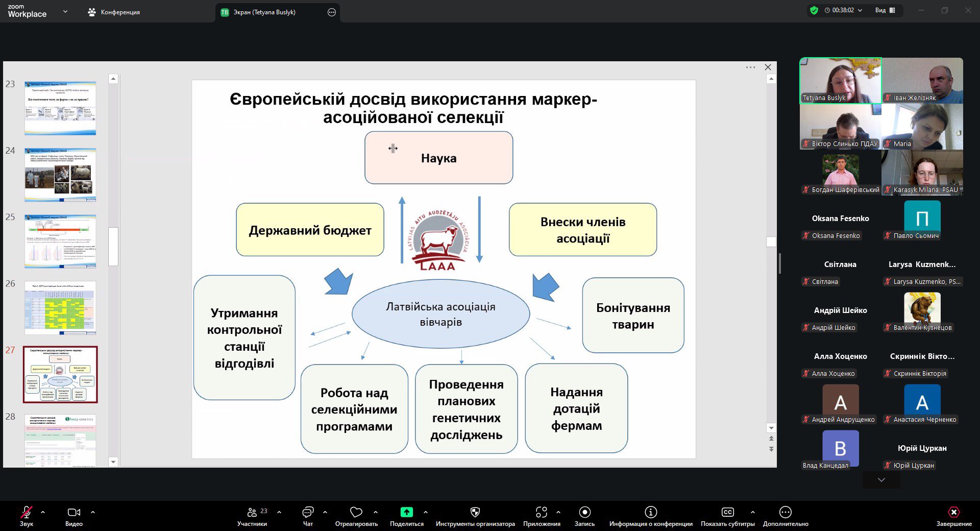This screenshot has height=531, width=980.
Task: Open Host tools shield icon
Action: (475, 512)
